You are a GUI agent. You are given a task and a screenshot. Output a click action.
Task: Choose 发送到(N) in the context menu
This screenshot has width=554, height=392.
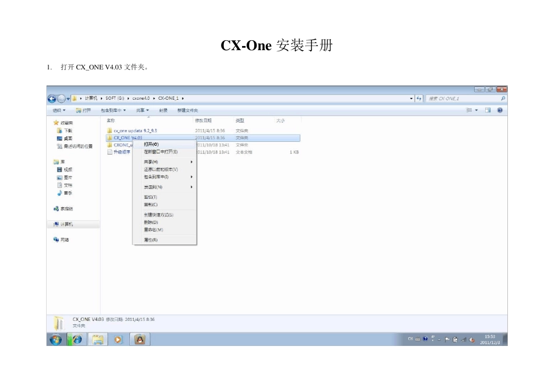(x=164, y=187)
